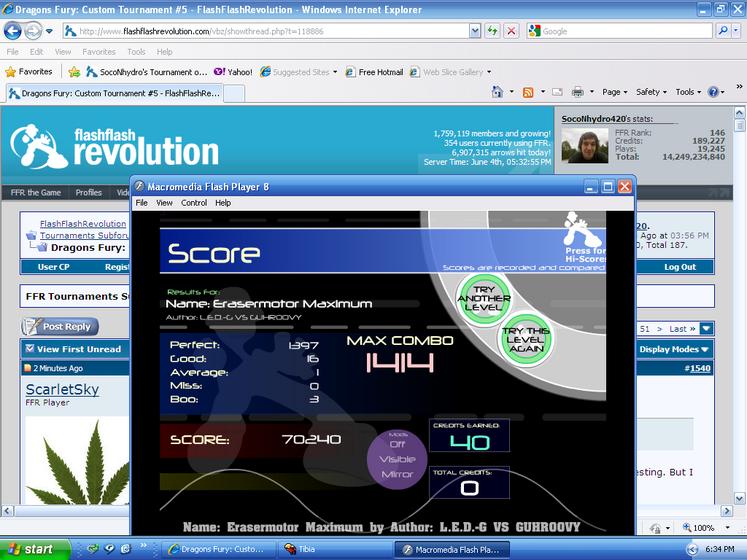Open the Display Modes dropdown
Image resolution: width=747 pixels, height=560 pixels.
pos(674,349)
